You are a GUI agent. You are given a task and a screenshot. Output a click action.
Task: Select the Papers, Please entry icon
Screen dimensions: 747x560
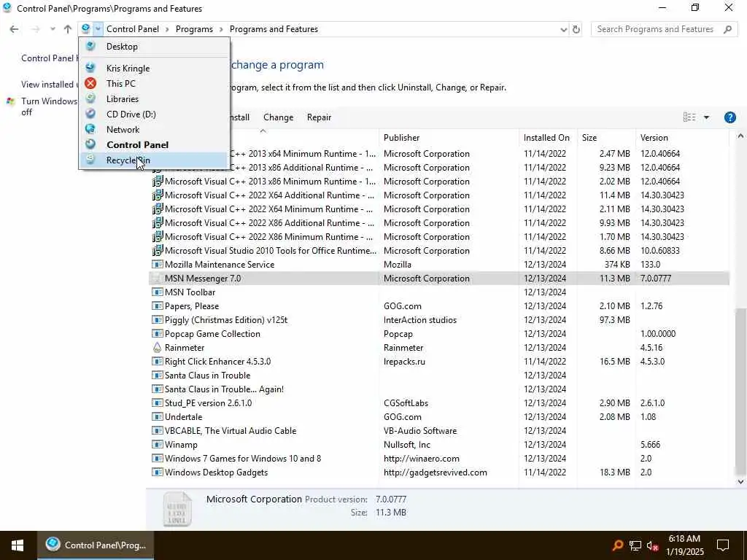158,306
